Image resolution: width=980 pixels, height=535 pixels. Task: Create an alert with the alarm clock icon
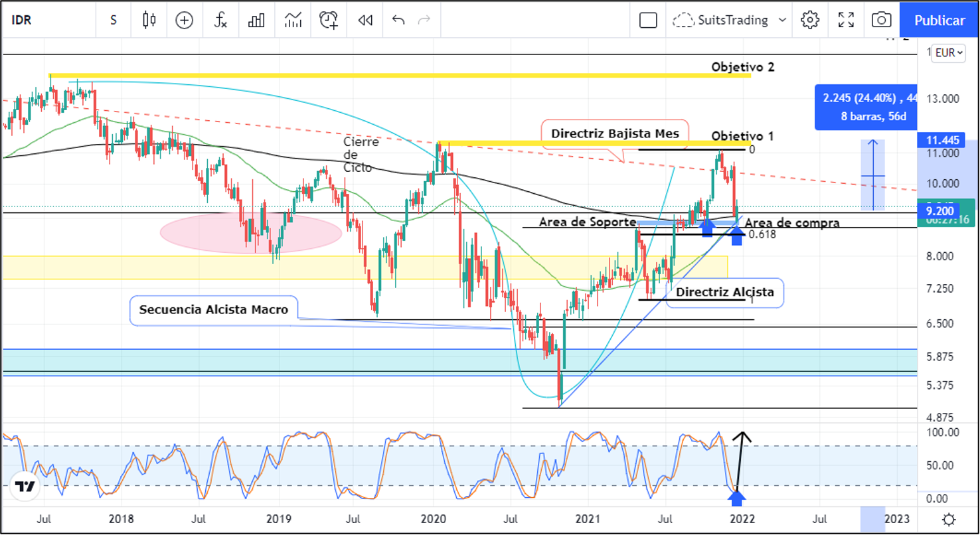pos(329,20)
